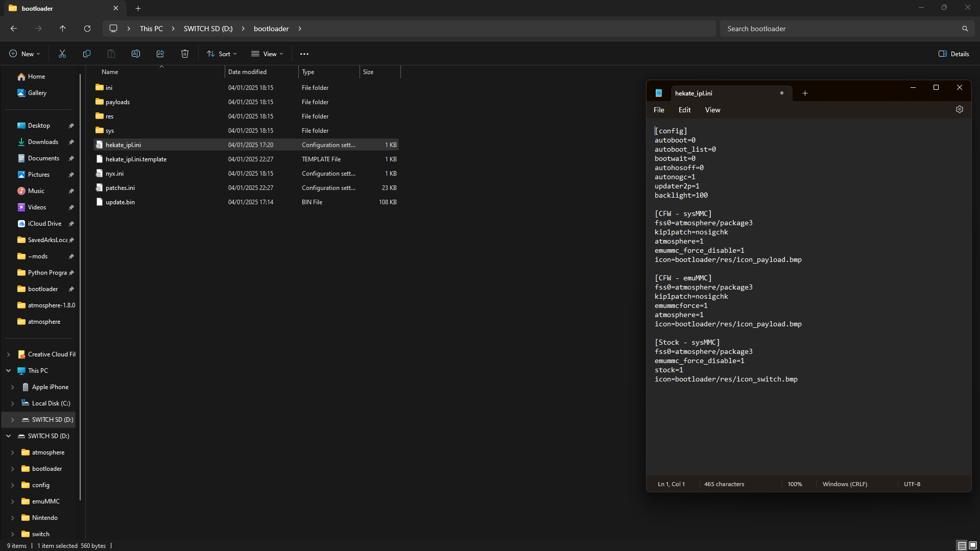Select config folder under SWITCH SD
Image resolution: width=980 pixels, height=551 pixels.
[41, 485]
